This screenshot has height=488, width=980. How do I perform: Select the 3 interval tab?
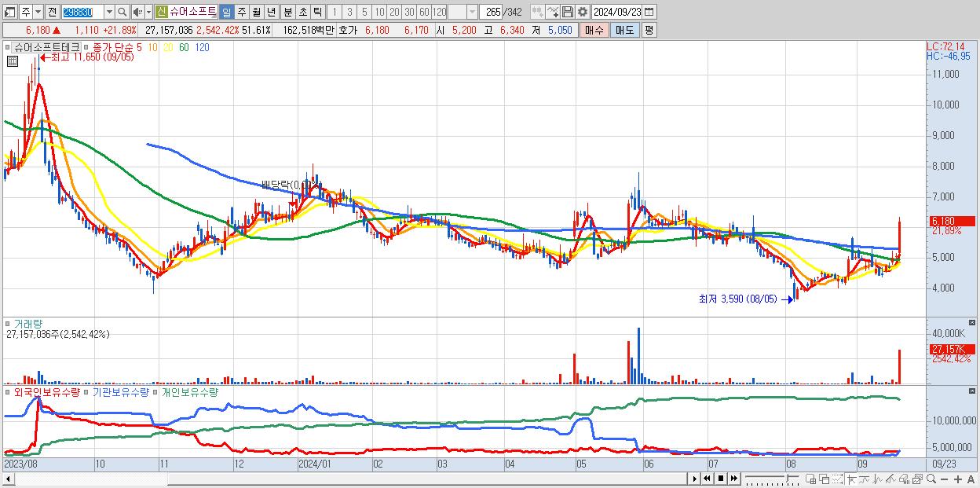[x=349, y=12]
